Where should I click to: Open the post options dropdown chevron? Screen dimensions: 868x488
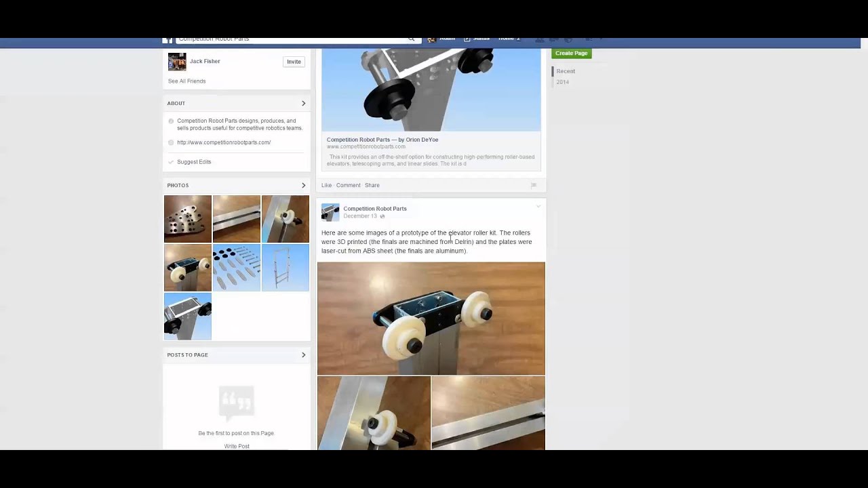pyautogui.click(x=538, y=206)
